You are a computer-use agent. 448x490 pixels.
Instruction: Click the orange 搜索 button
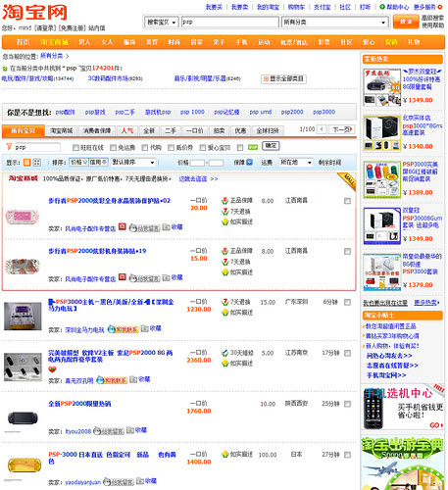click(406, 22)
